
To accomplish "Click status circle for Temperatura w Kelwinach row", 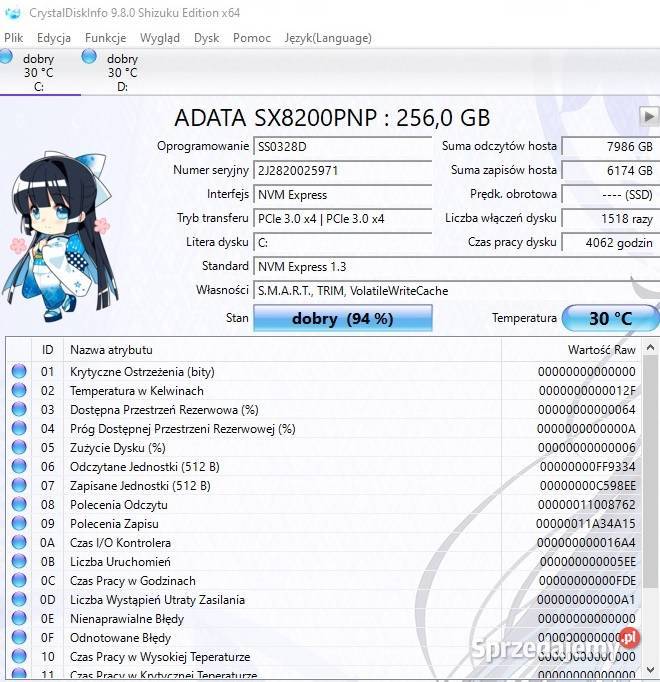I will pos(19,390).
